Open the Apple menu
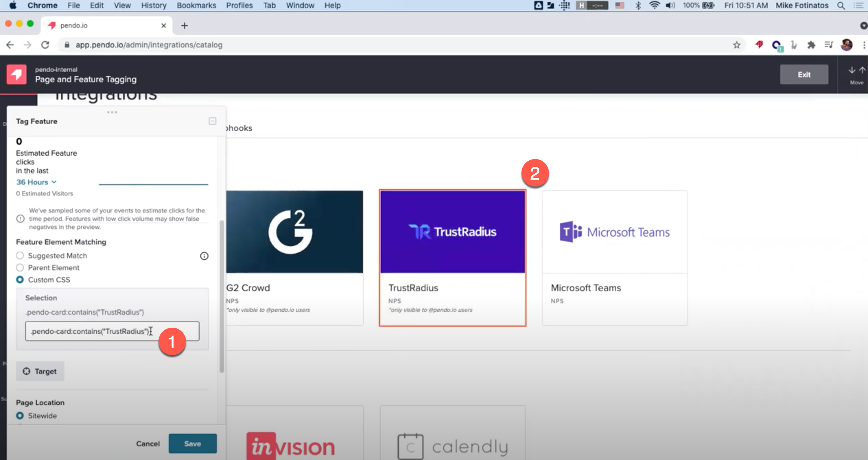868x460 pixels. click(x=13, y=5)
